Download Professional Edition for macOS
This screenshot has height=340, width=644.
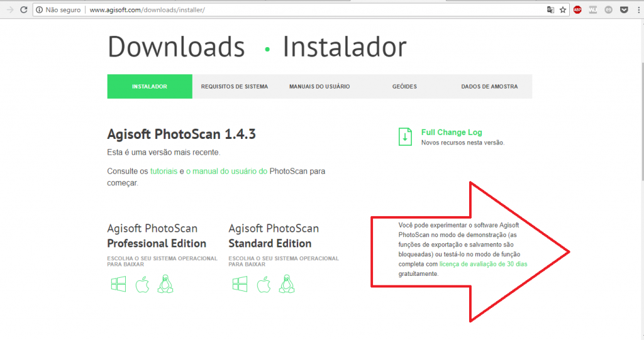click(x=143, y=284)
